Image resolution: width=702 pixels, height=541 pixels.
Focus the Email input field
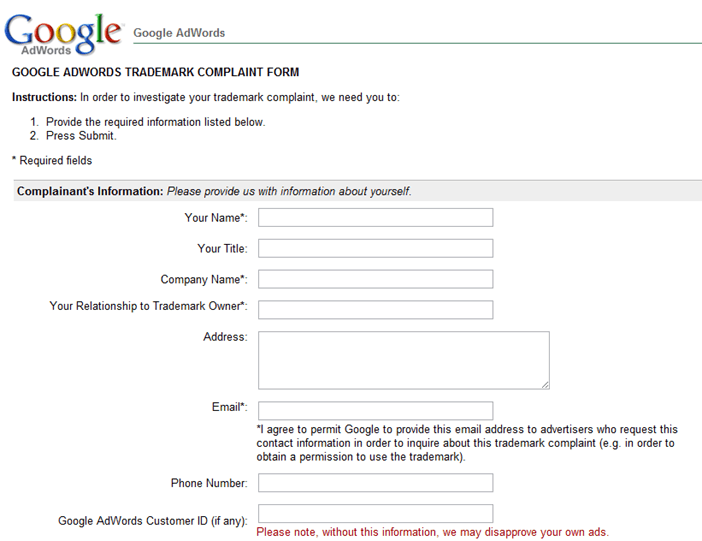point(376,410)
